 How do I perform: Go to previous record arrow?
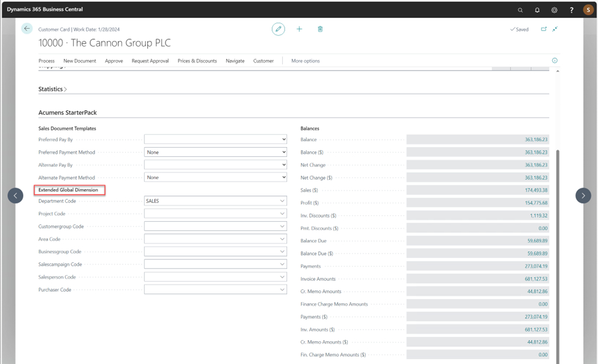tap(15, 195)
